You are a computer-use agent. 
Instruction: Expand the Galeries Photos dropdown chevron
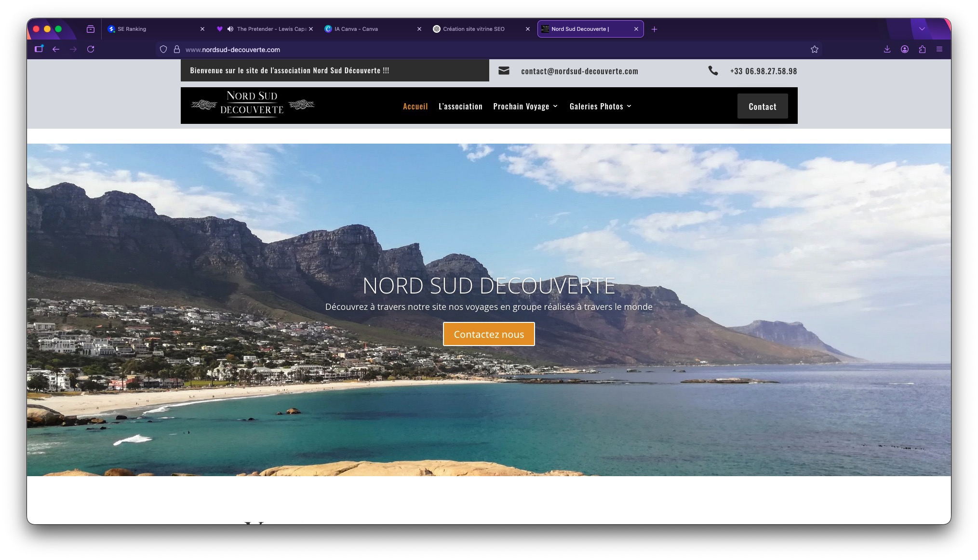coord(629,106)
